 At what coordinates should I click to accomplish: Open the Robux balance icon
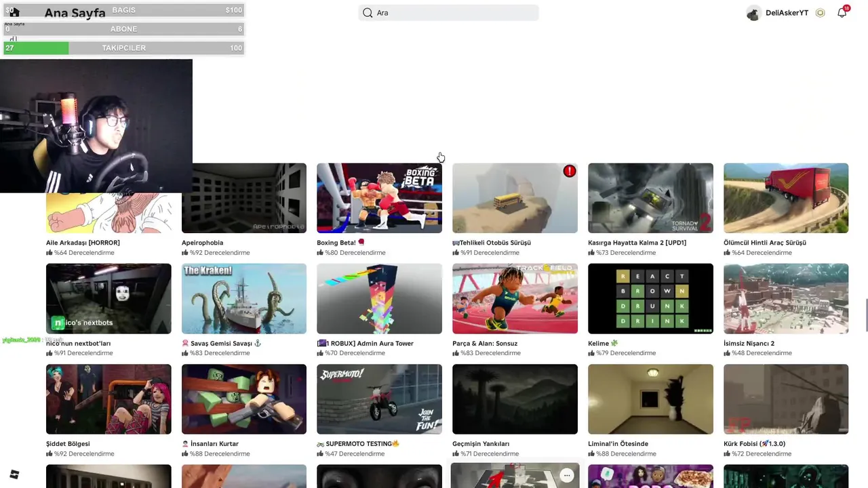[x=821, y=13]
